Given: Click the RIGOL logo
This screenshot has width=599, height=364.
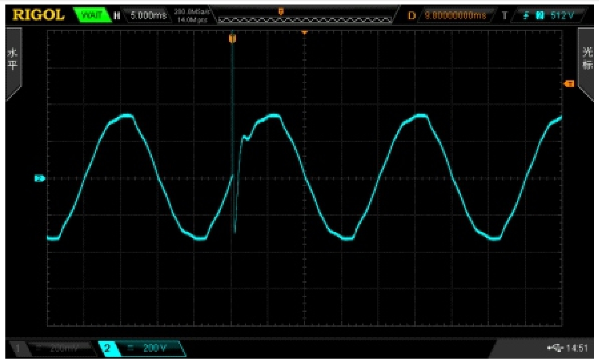Looking at the screenshot, I should [x=38, y=15].
